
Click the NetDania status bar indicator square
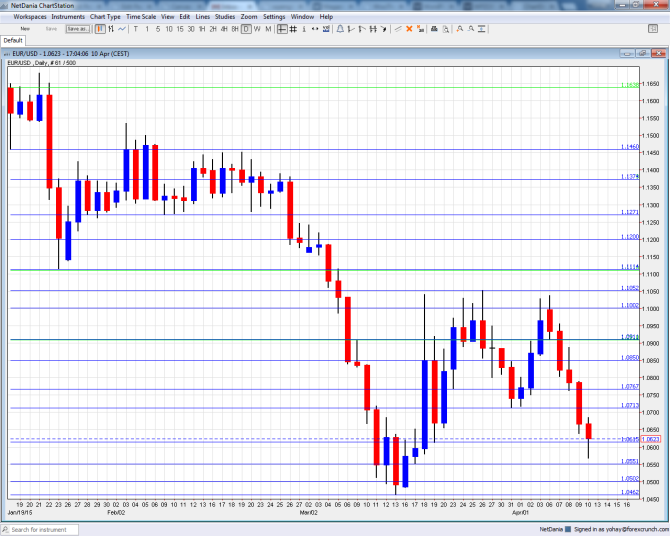coord(568,530)
